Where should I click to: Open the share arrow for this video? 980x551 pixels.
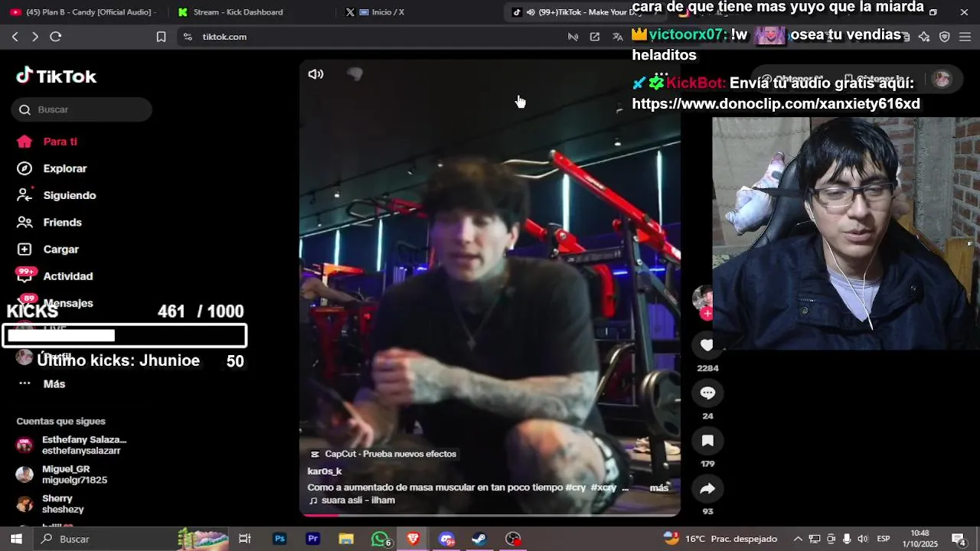click(707, 488)
